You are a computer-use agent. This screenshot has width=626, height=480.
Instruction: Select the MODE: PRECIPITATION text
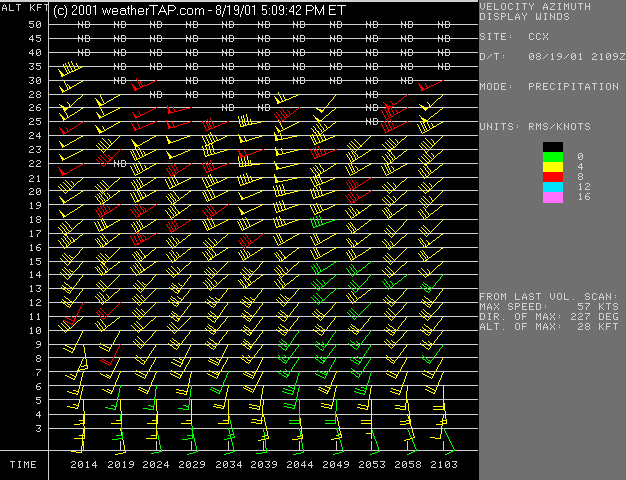(x=549, y=87)
